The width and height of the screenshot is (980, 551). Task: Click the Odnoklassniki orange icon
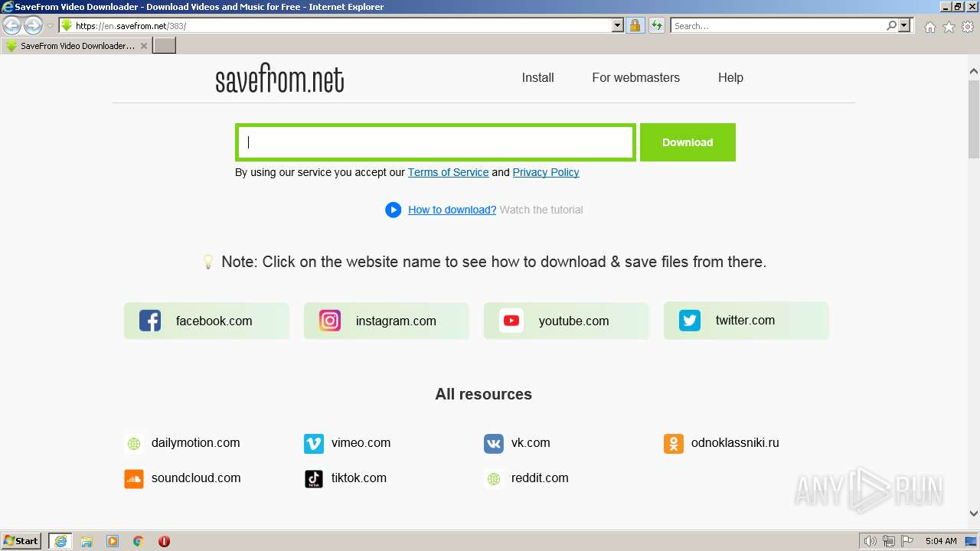pyautogui.click(x=674, y=443)
